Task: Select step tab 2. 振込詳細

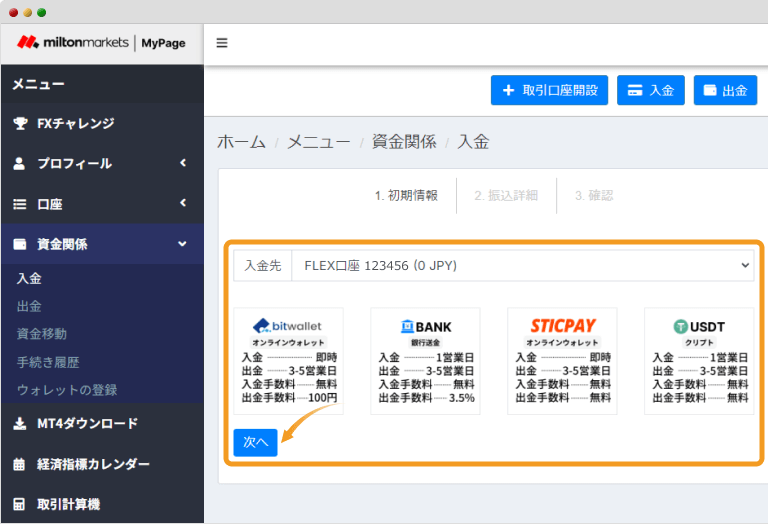Action: 506,196
